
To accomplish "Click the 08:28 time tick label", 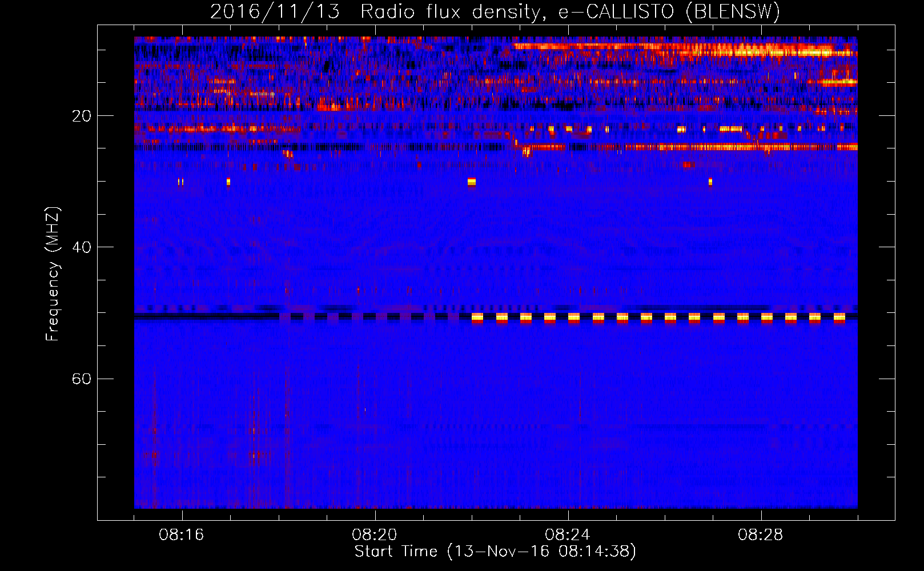I will pos(761,535).
